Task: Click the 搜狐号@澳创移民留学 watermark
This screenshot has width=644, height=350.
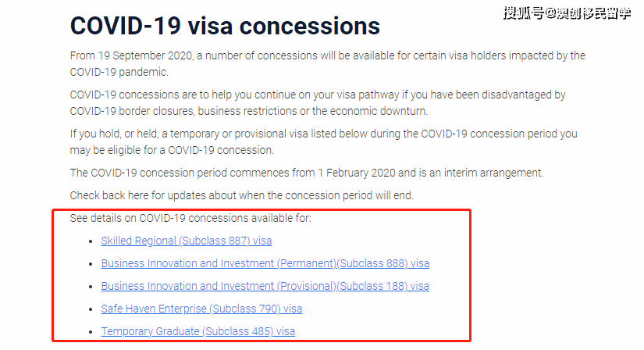Action: click(x=568, y=13)
